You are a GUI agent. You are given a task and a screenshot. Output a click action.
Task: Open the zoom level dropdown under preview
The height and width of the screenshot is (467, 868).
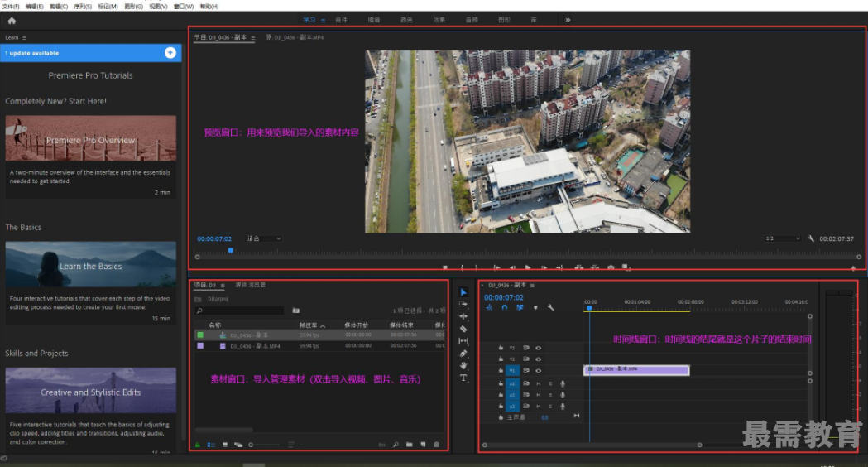(264, 238)
